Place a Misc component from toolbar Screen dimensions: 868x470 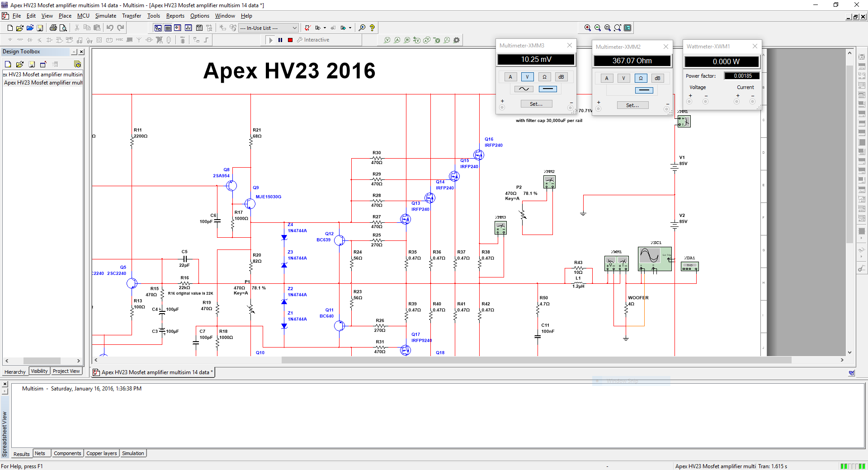(x=119, y=40)
